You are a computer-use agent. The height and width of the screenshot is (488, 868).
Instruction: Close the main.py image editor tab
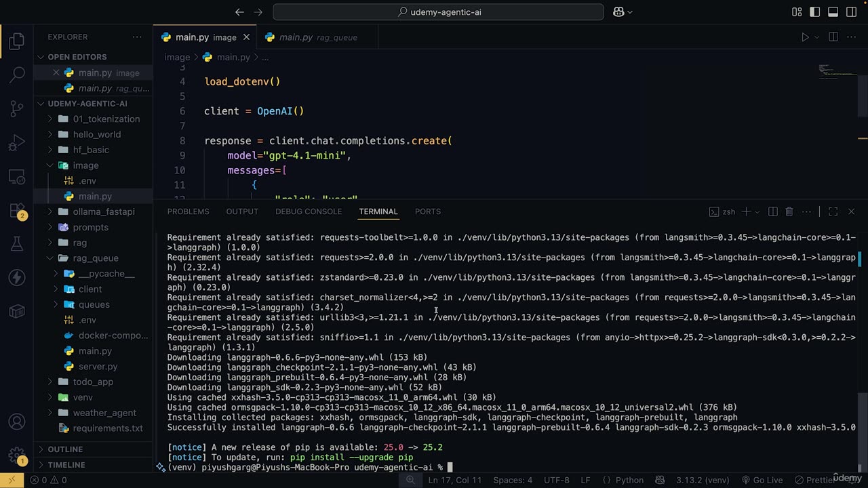[247, 37]
